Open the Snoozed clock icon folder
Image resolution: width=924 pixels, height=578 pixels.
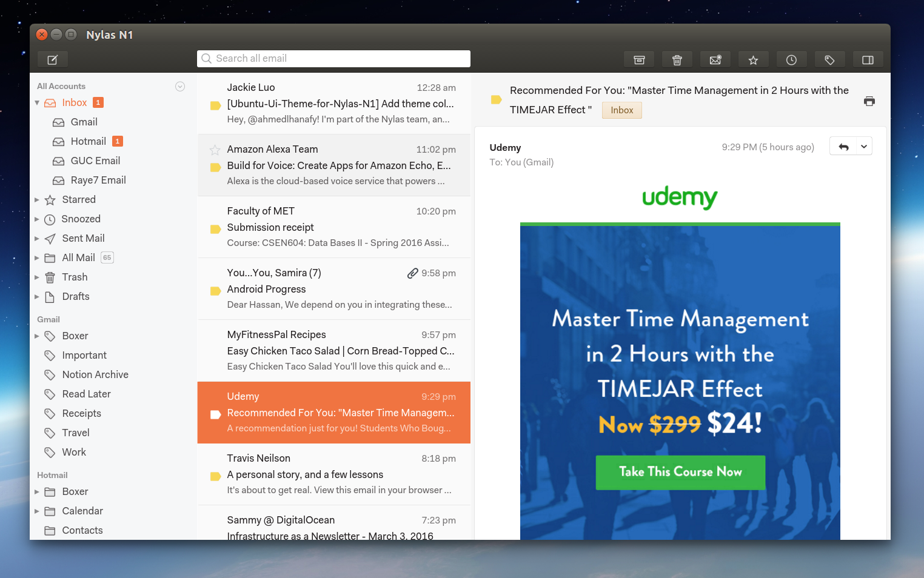[x=50, y=219]
